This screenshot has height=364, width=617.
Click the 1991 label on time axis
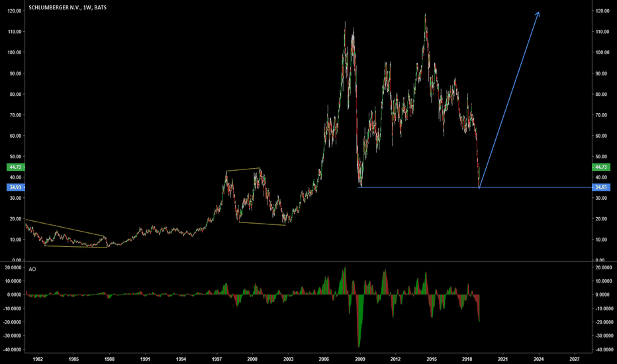[145, 359]
